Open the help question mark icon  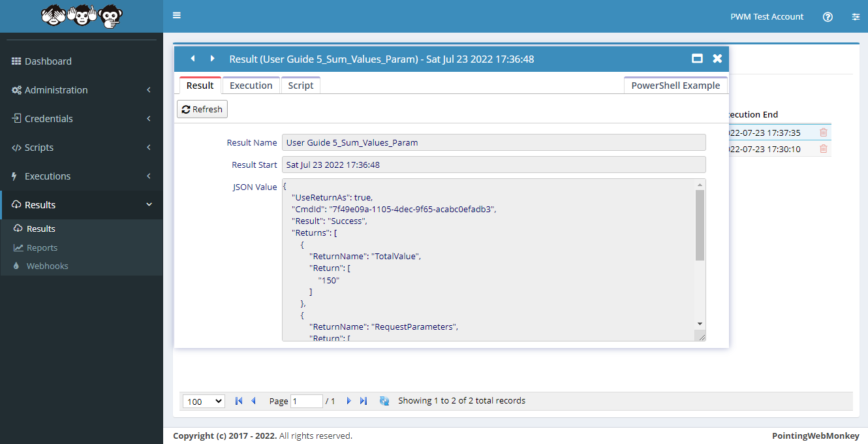coord(828,17)
